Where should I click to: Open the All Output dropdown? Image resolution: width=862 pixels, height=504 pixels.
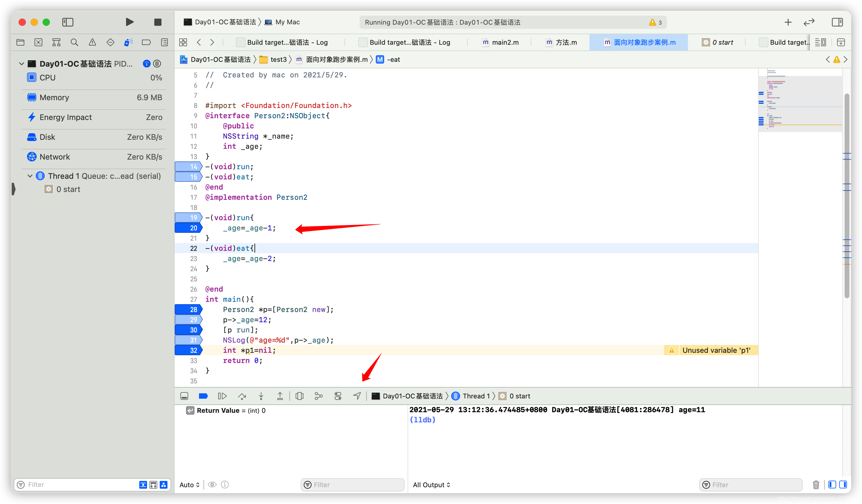[431, 484]
